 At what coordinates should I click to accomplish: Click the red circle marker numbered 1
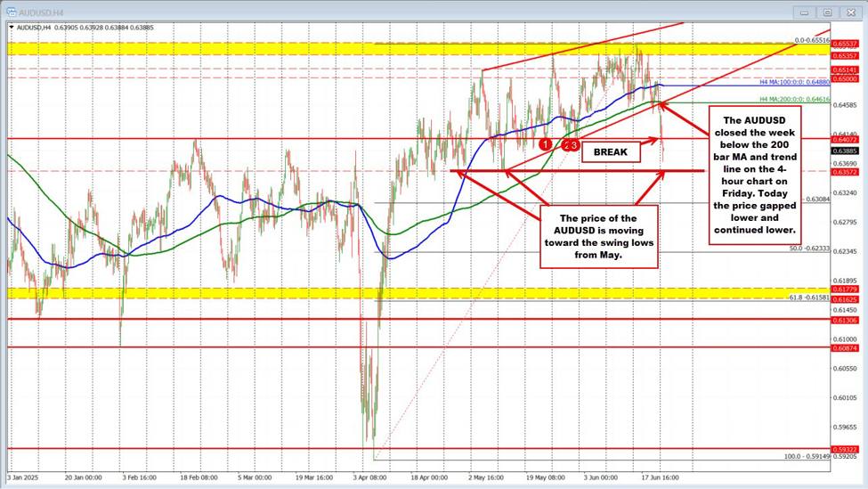pos(545,143)
